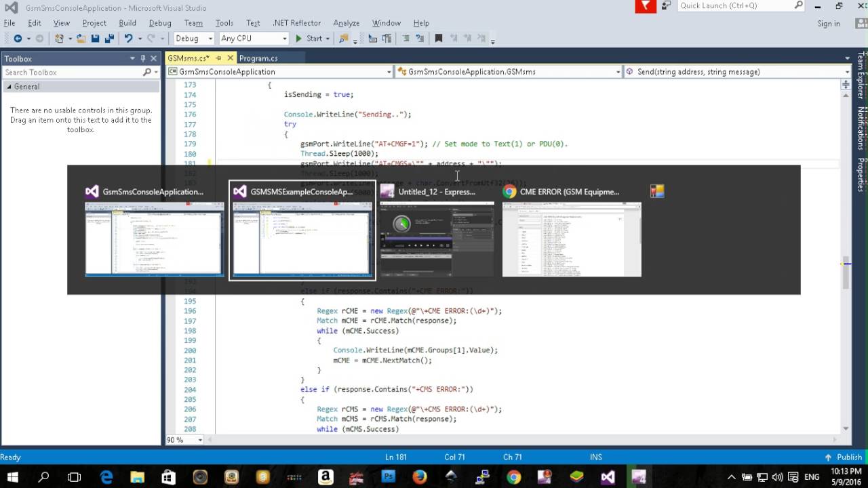868x488 pixels.
Task: Undo the last action via toolbar
Action: tap(127, 39)
